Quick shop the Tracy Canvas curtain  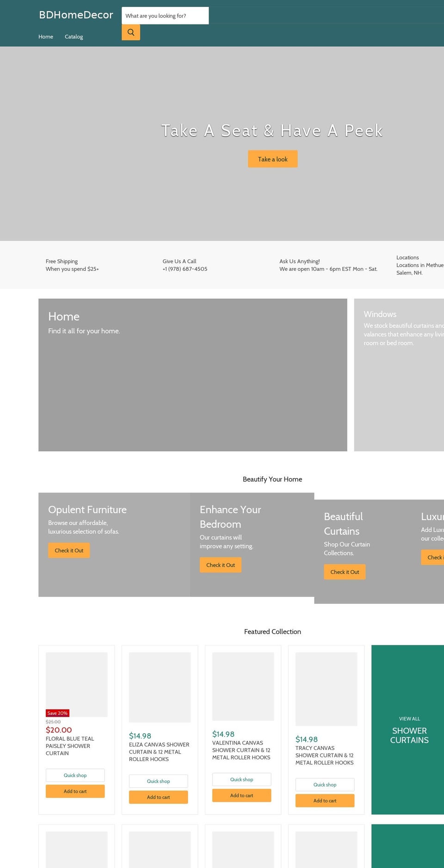325,785
